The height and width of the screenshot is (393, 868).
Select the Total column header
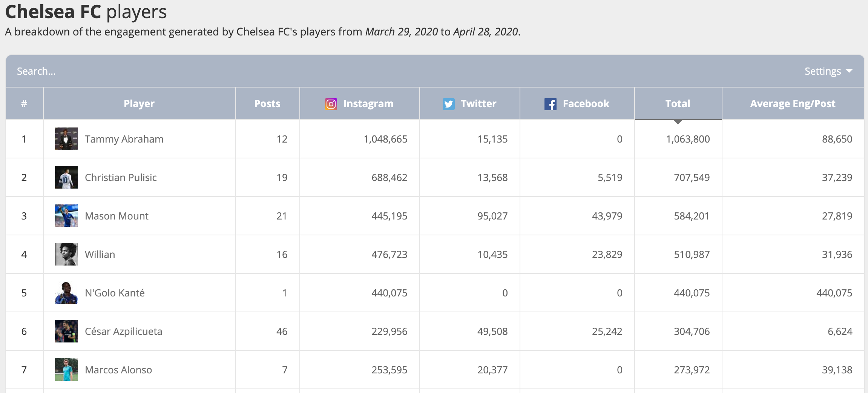(x=678, y=103)
